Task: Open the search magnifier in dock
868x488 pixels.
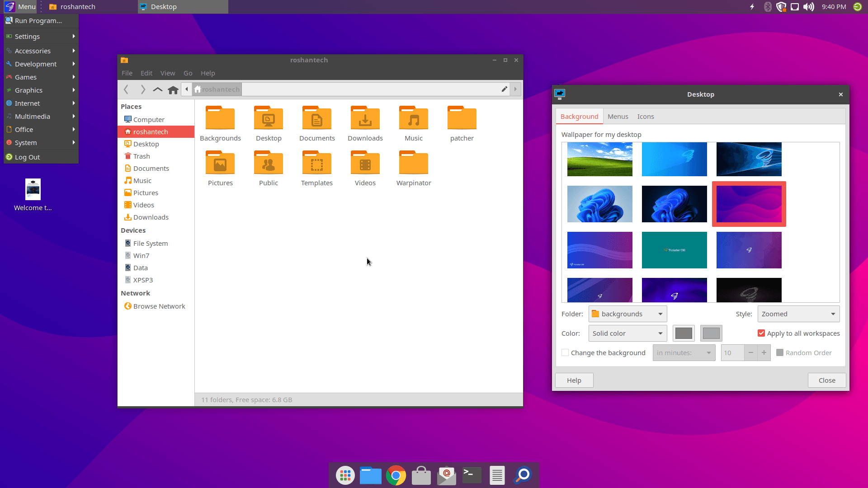Action: [x=523, y=475]
